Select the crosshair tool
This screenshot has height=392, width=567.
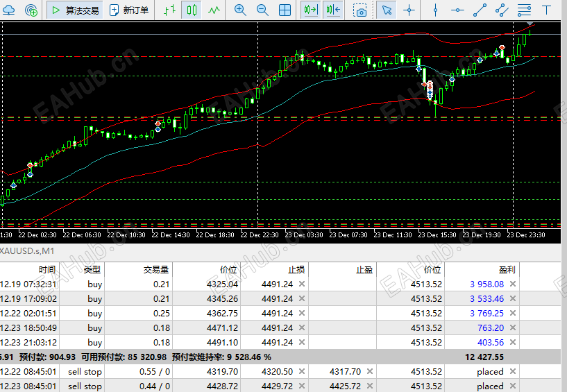tap(409, 10)
